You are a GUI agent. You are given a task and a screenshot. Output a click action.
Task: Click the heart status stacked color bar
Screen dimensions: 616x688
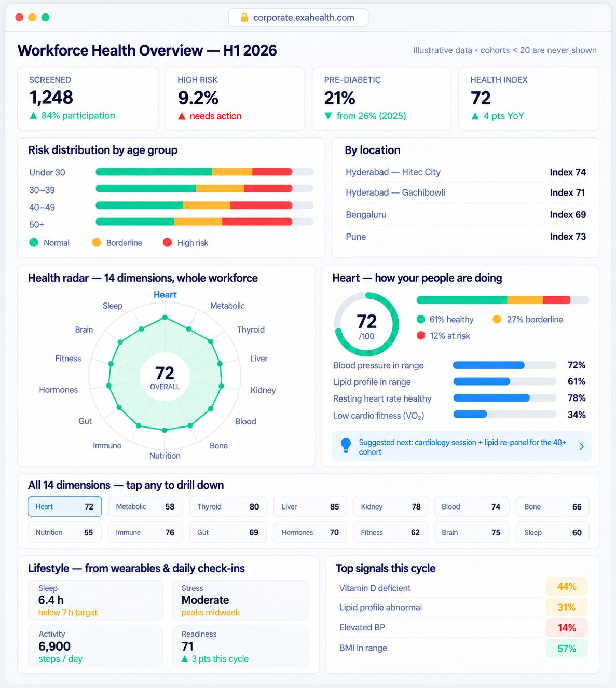click(x=502, y=300)
